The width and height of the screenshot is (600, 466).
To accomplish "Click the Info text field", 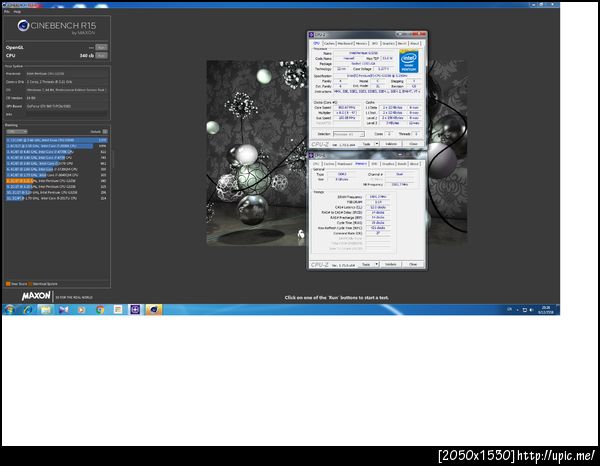I will pos(67,114).
